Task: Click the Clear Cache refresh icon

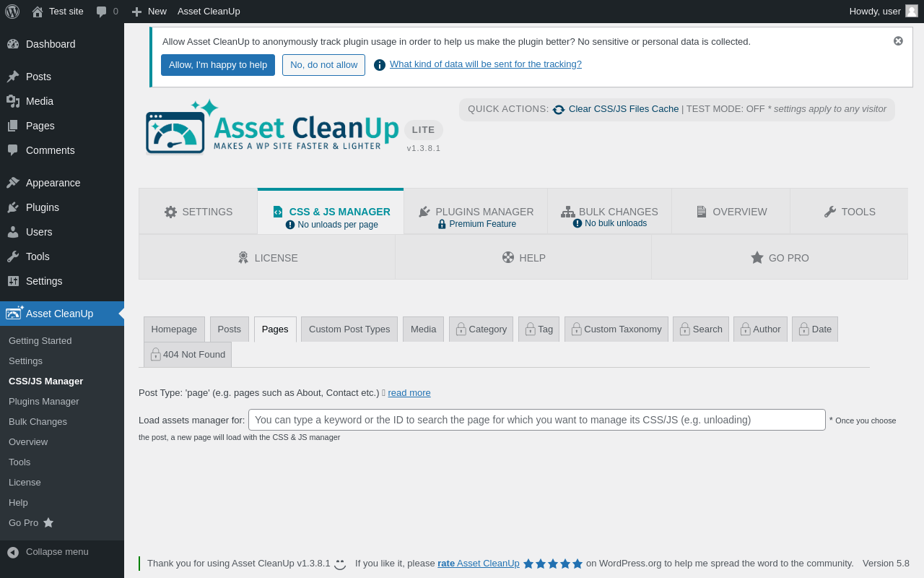Action: click(559, 109)
